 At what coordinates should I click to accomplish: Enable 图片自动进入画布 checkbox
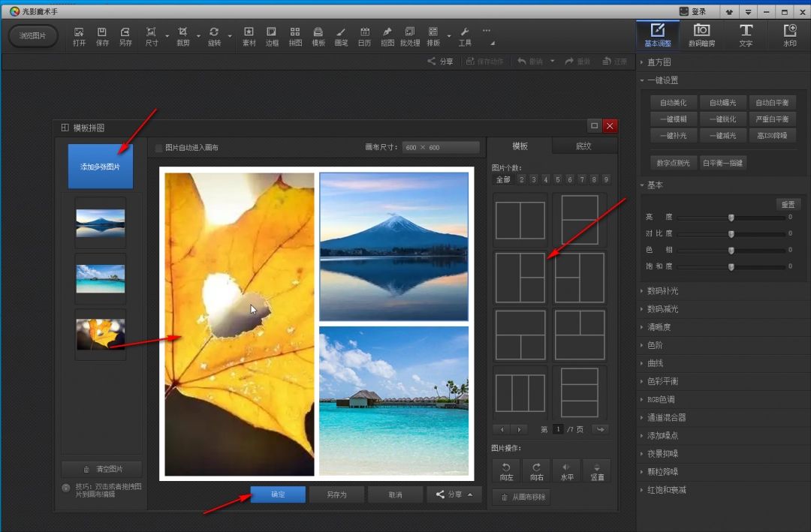point(159,148)
